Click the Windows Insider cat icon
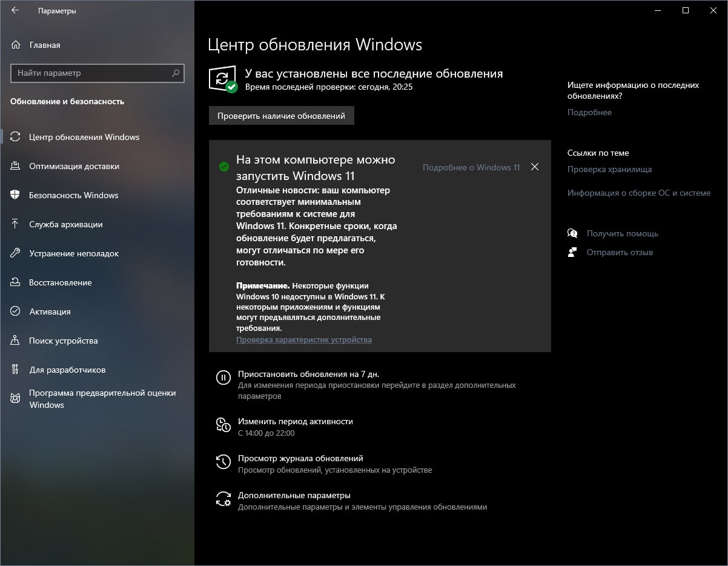The width and height of the screenshot is (728, 566). point(16,398)
